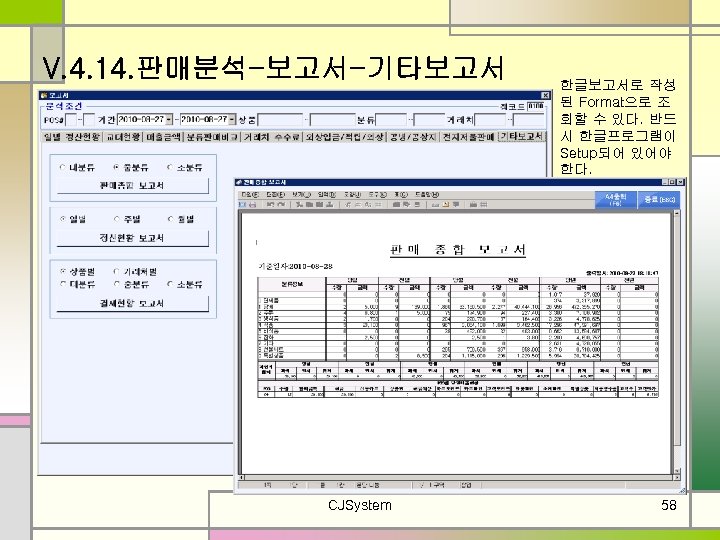The height and width of the screenshot is (540, 720).
Task: Click the undo icon in viewer toolbar
Action: pyautogui.click(x=271, y=205)
